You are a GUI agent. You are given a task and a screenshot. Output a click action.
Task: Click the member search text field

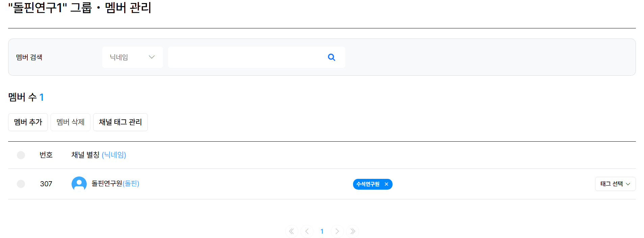tap(246, 57)
